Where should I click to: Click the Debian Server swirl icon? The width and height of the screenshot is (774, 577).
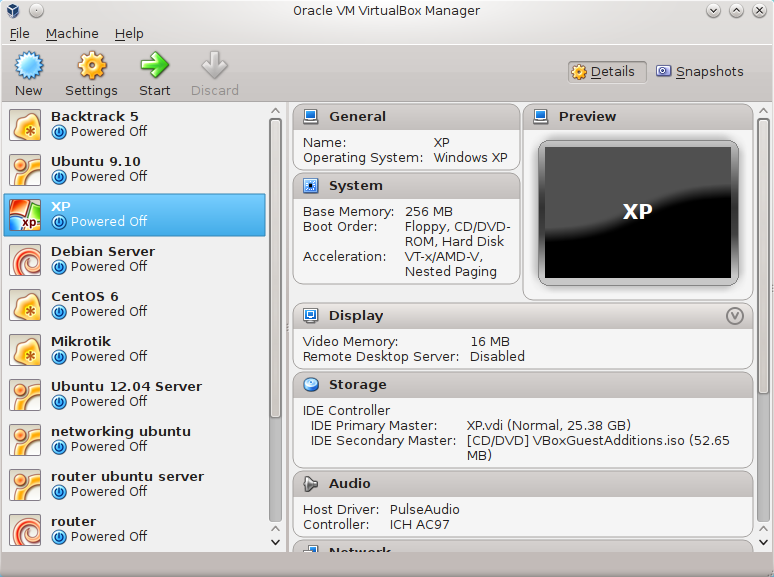25,260
